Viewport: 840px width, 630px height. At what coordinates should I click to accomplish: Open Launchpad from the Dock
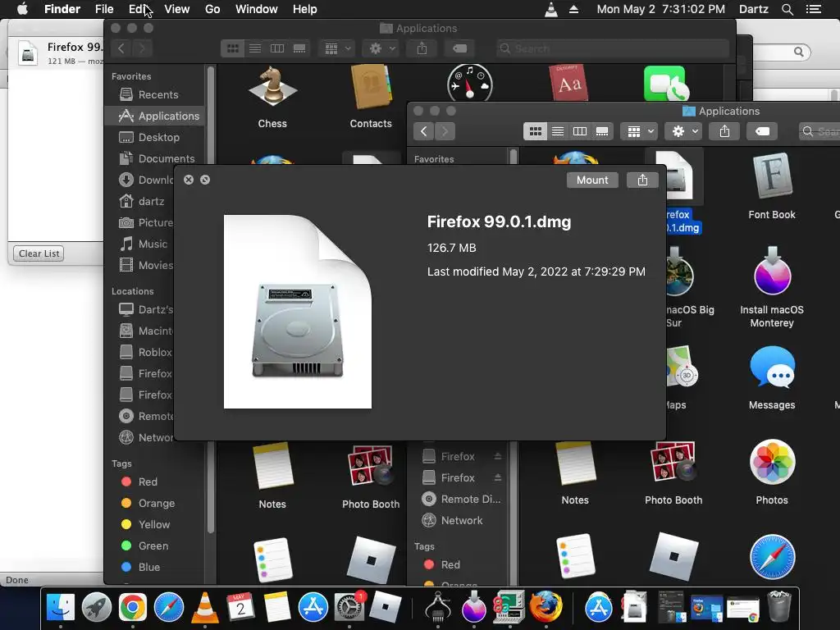[97, 608]
